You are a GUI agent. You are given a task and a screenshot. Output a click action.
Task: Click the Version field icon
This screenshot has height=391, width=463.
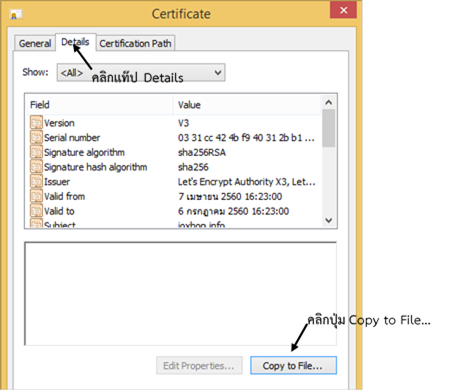click(36, 122)
